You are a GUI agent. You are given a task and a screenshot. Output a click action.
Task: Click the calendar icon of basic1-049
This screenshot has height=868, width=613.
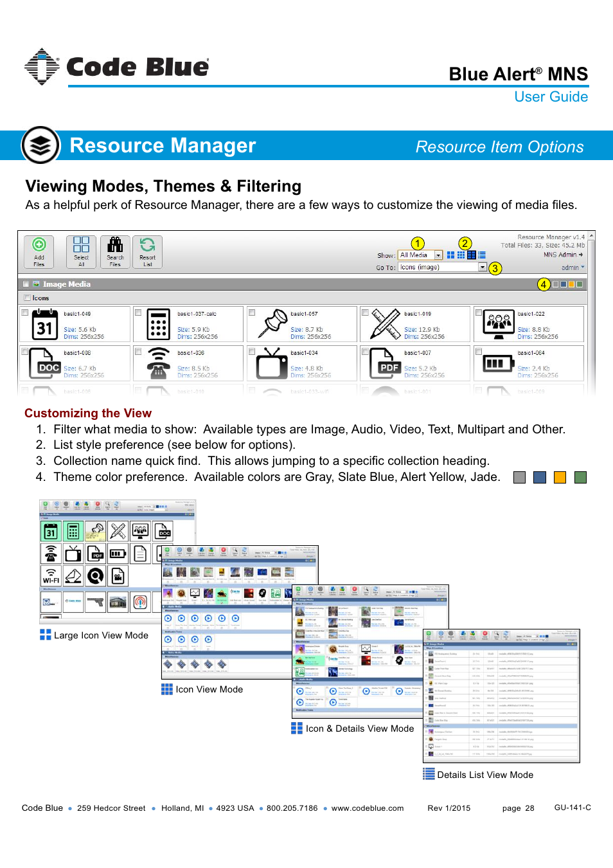(x=45, y=325)
